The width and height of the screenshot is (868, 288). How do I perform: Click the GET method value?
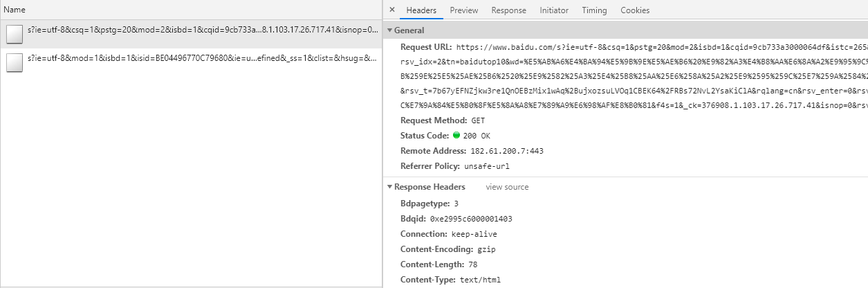(x=478, y=120)
